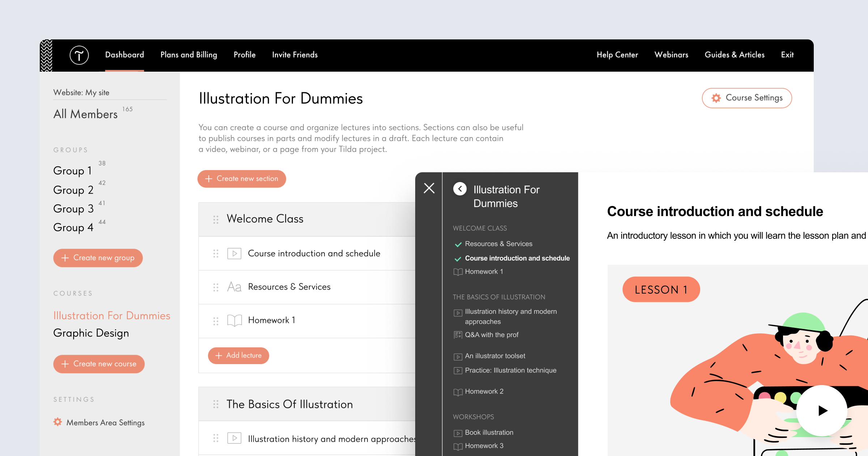
Task: Click video icon of Illustration history lecture
Action: pyautogui.click(x=234, y=438)
